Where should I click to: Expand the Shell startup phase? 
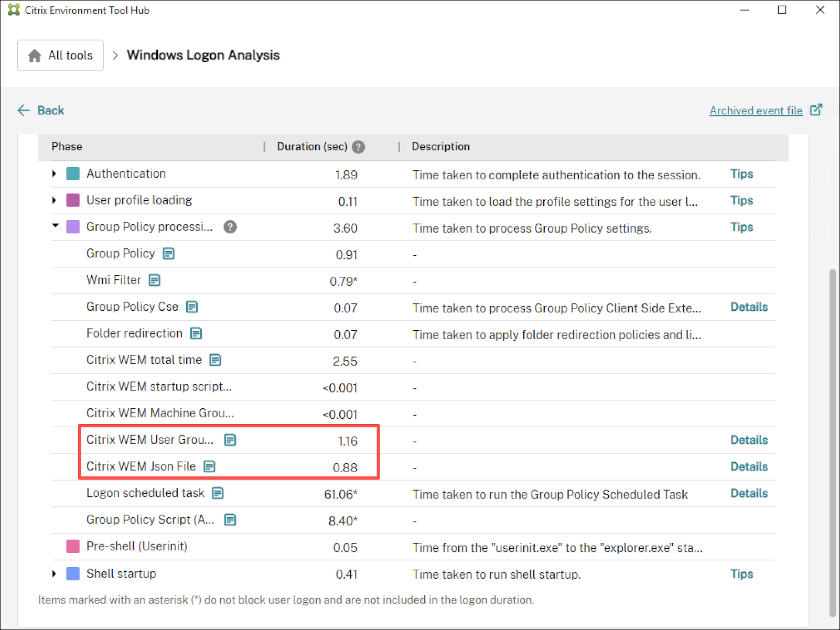(x=54, y=574)
